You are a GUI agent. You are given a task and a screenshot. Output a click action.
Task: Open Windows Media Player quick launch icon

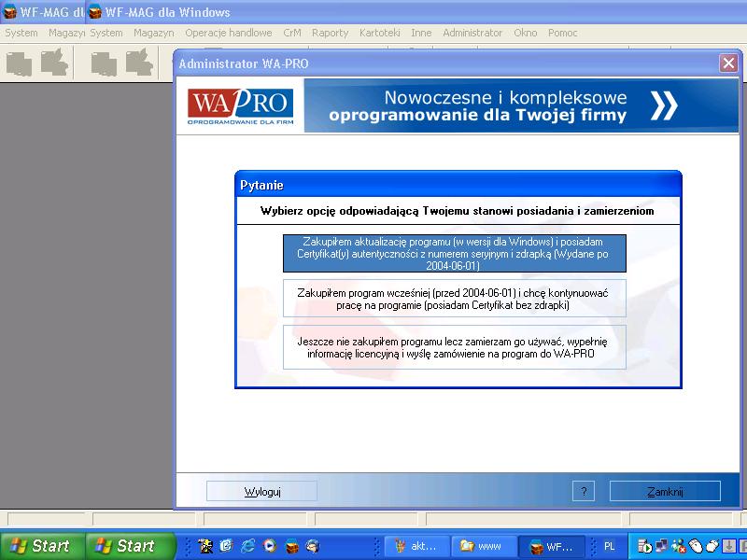(x=269, y=546)
